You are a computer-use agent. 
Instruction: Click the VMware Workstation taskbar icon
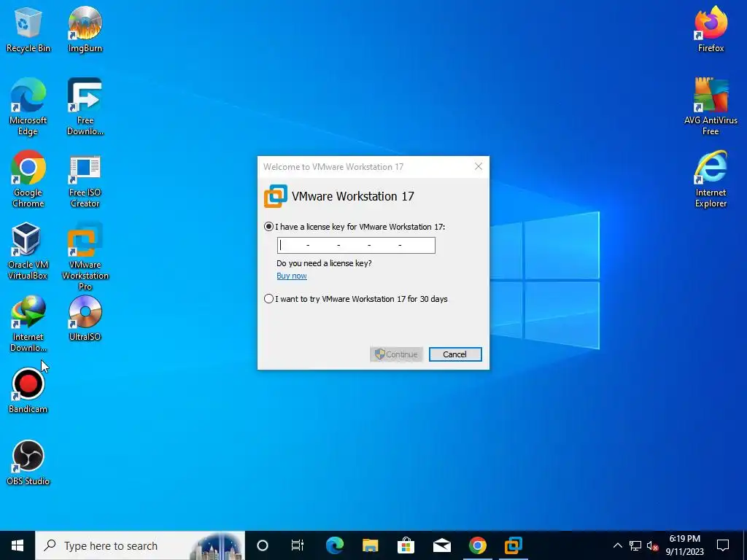point(513,545)
